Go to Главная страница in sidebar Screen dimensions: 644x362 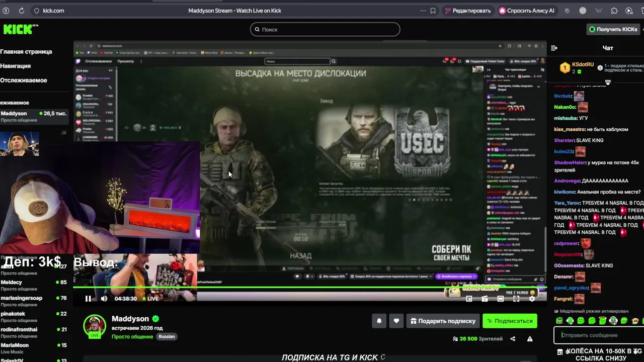click(x=26, y=51)
